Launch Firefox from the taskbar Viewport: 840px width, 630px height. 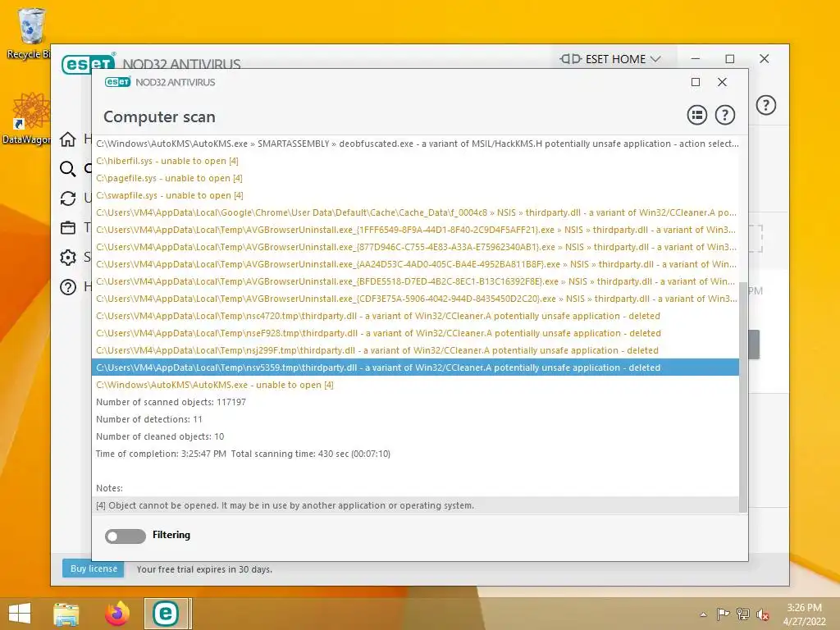[117, 614]
